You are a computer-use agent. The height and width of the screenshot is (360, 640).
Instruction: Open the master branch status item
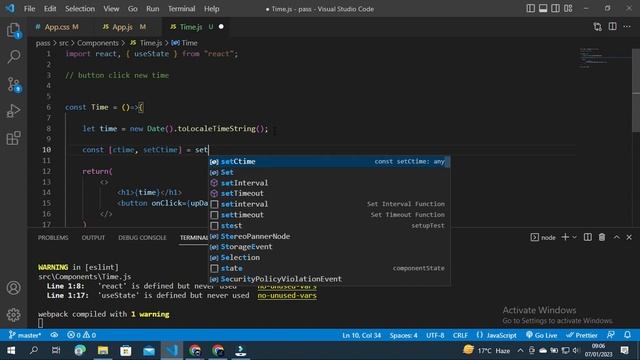pos(25,335)
